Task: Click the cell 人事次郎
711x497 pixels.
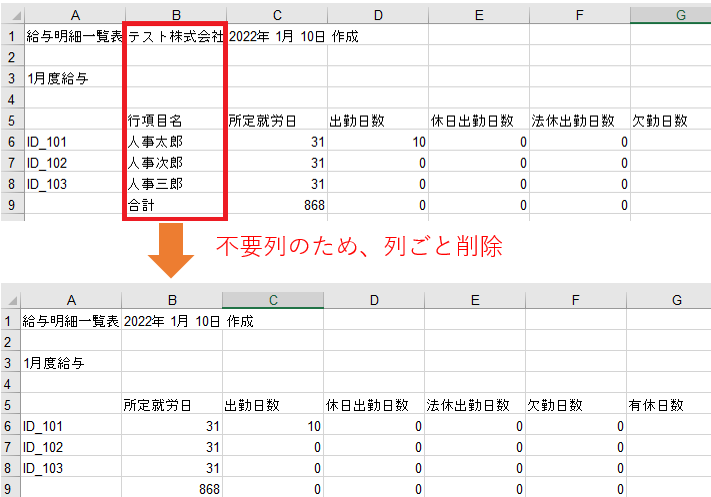Action: [x=176, y=163]
